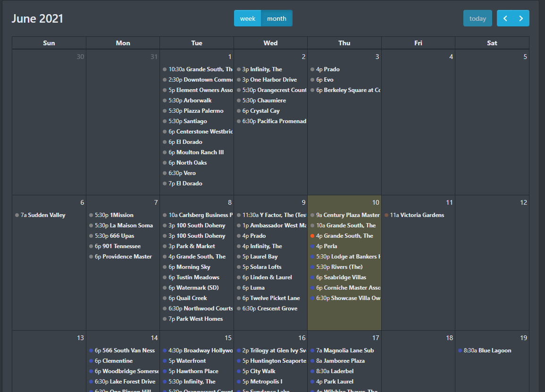The width and height of the screenshot is (545, 392).
Task: Advance to next month using right chevron
Action: pyautogui.click(x=521, y=18)
